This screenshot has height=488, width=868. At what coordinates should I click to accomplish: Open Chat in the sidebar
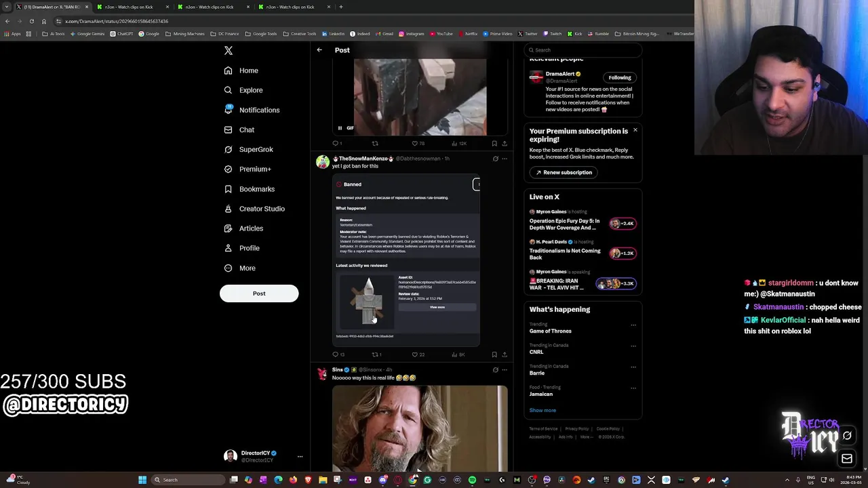pyautogui.click(x=239, y=129)
